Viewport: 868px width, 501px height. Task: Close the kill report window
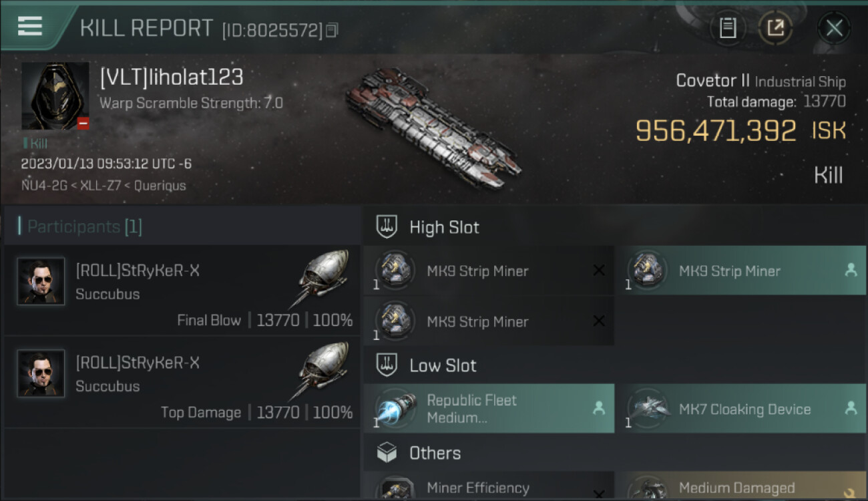click(834, 28)
